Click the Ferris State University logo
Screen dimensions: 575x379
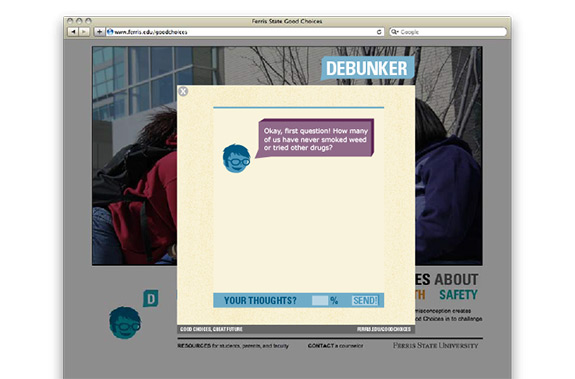point(436,345)
